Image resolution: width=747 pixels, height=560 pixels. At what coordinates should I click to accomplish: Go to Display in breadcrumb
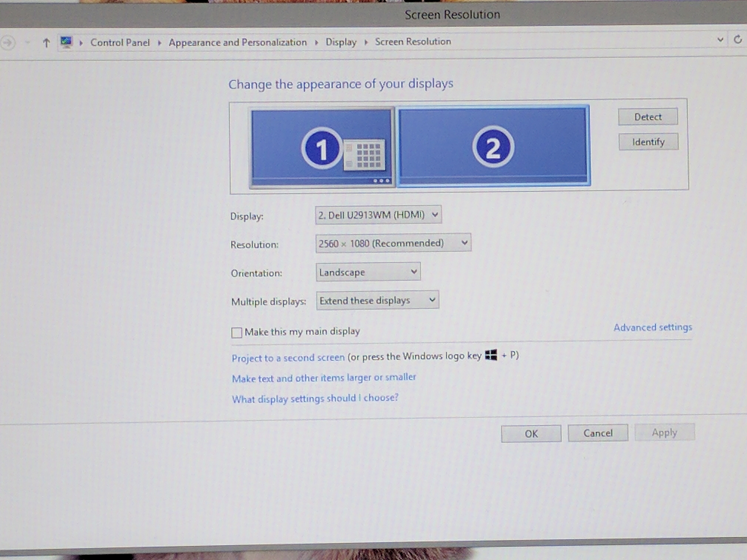(341, 42)
